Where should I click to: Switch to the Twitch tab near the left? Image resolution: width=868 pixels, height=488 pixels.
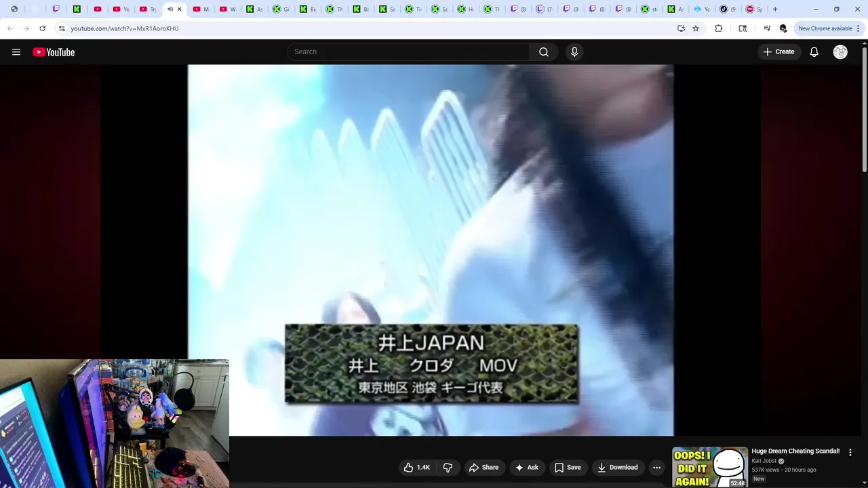click(x=56, y=9)
